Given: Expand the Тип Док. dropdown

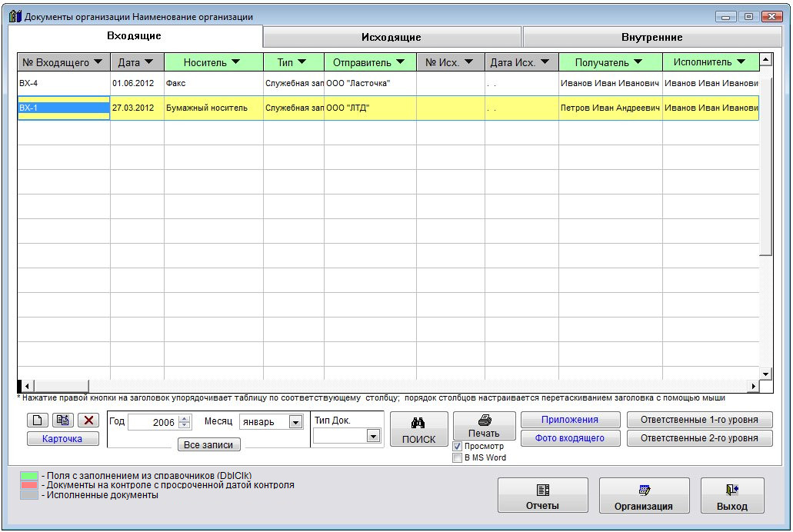Looking at the screenshot, I should pos(373,436).
